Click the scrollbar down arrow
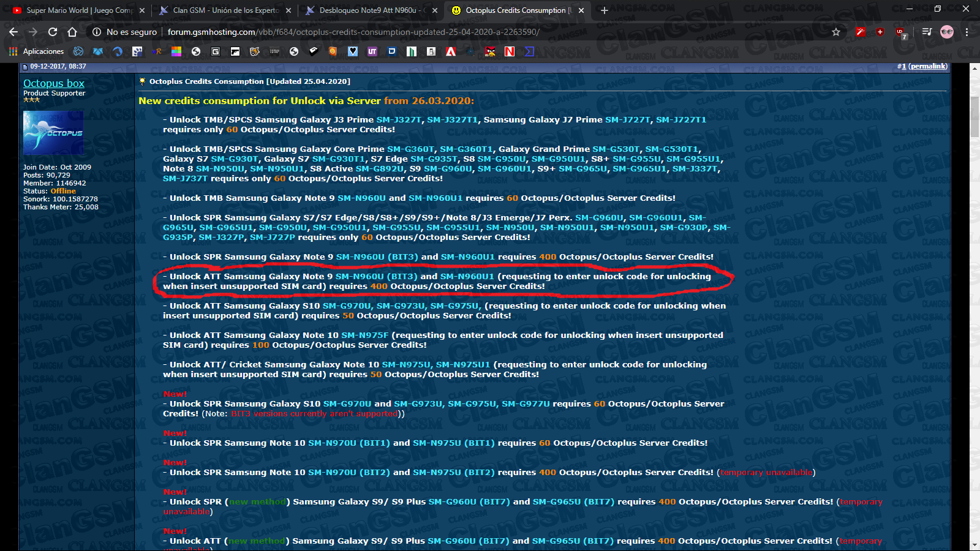The width and height of the screenshot is (980, 551). tap(974, 545)
